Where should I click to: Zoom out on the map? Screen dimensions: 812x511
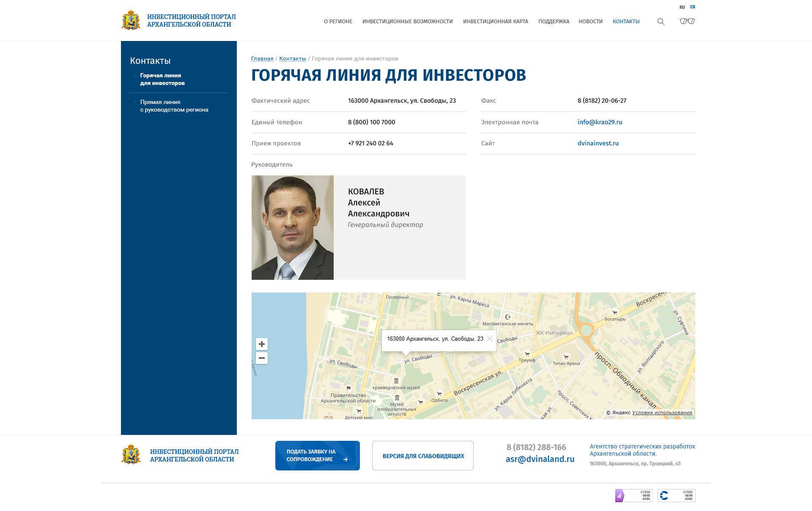coord(262,358)
